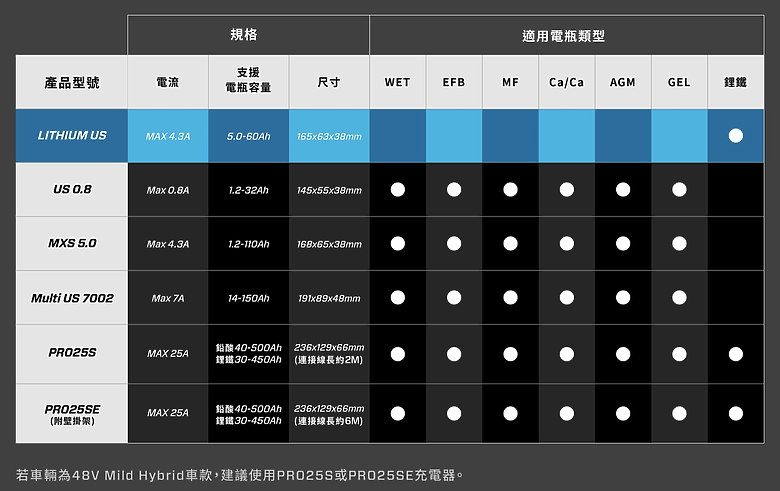Click the 電流 column header

(168, 82)
